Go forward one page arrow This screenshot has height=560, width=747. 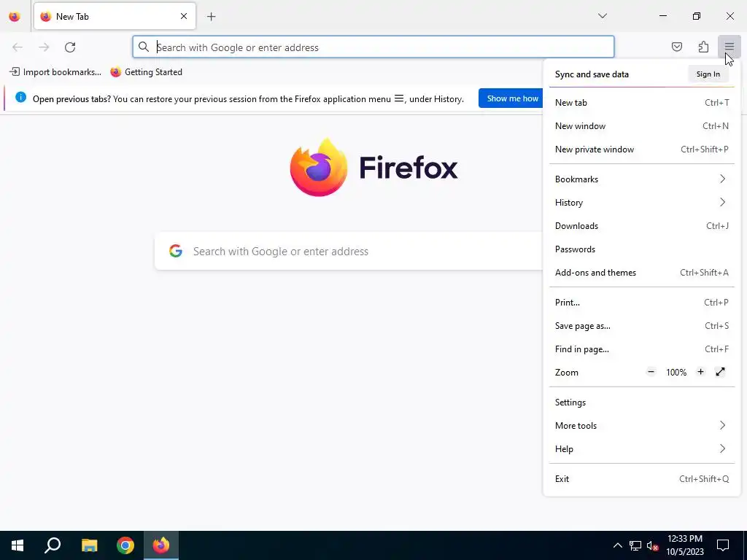click(x=44, y=47)
